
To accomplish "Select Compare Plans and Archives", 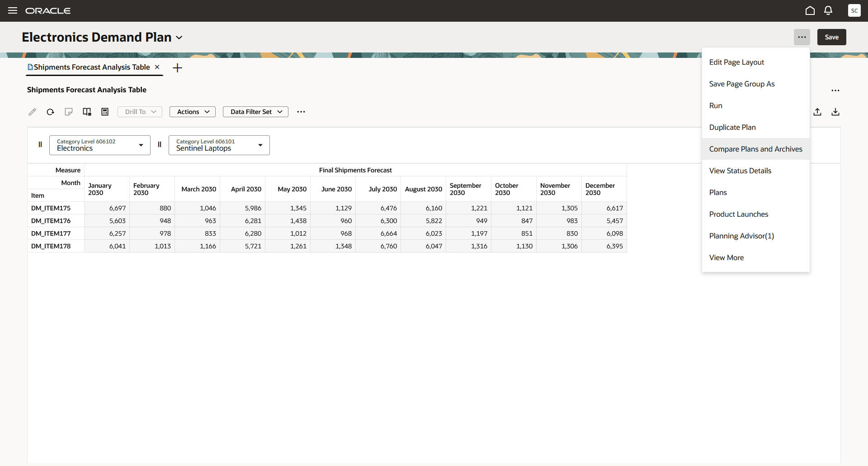I will point(756,149).
